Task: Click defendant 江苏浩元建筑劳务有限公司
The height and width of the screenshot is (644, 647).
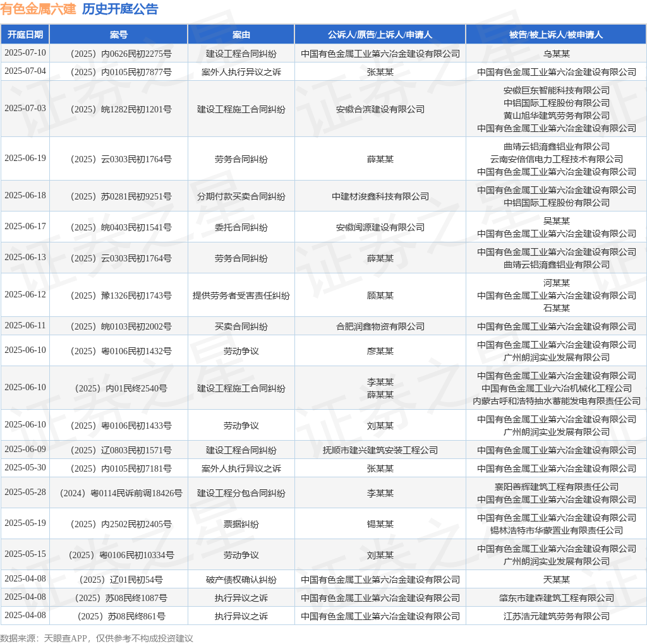Action: 556,616
